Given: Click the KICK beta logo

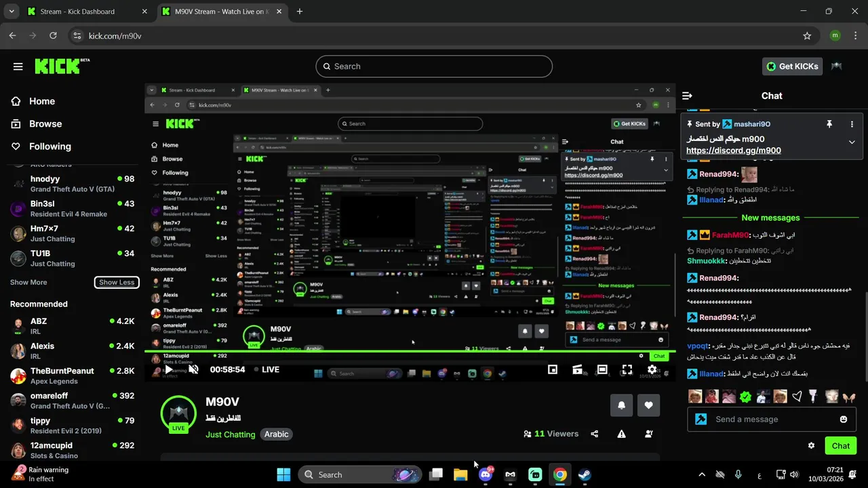Looking at the screenshot, I should (x=62, y=66).
